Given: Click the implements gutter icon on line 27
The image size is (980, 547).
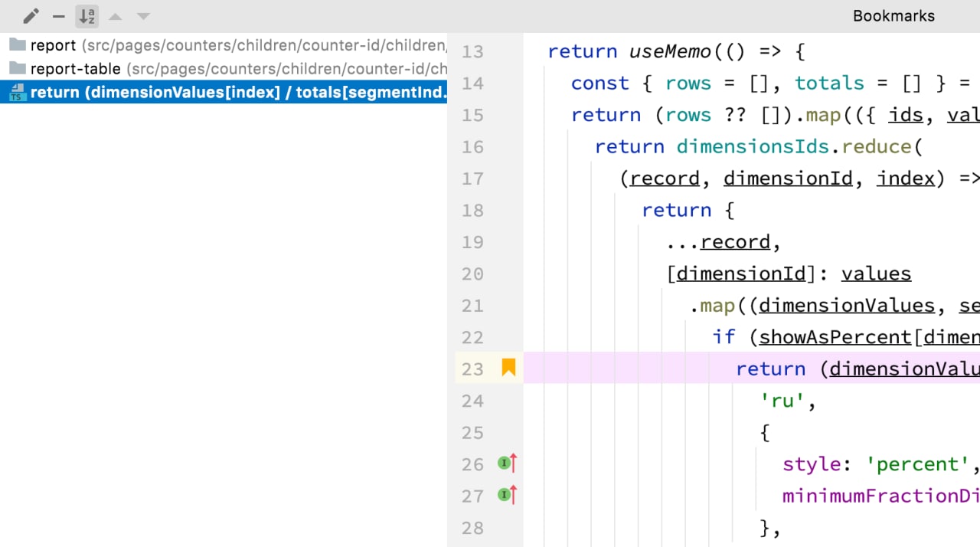Looking at the screenshot, I should point(508,495).
